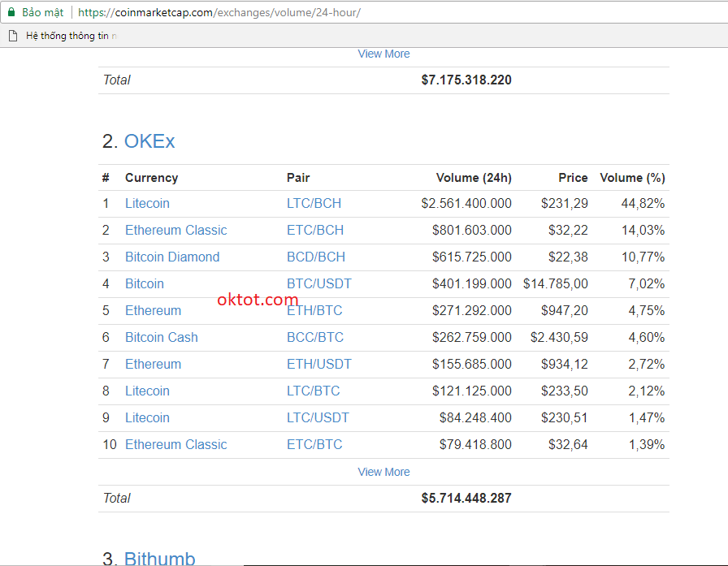Image resolution: width=728 pixels, height=566 pixels.
Task: Open the Bithumb exchange heading link
Action: pos(159,558)
